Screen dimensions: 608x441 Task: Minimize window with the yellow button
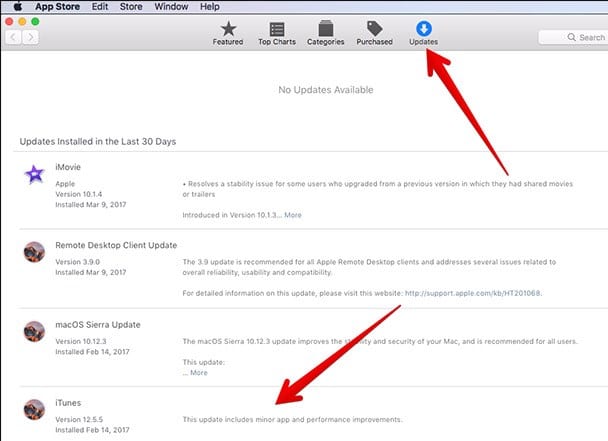coord(22,21)
